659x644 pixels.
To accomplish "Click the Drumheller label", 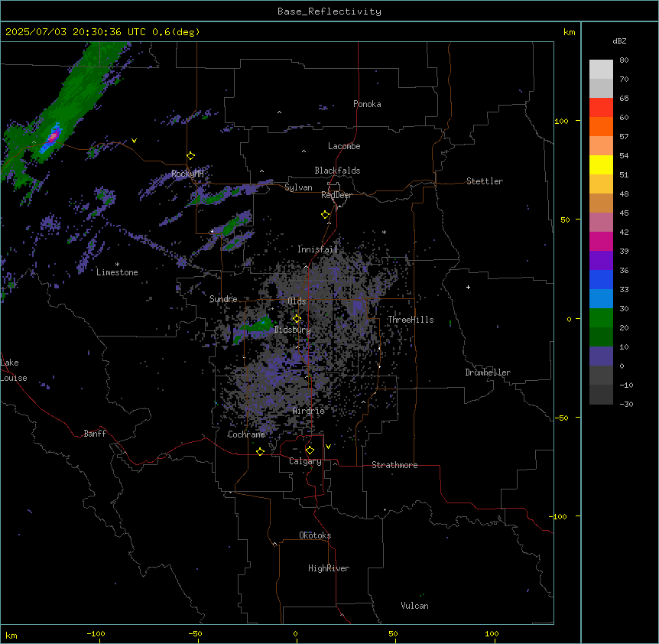I will pos(488,372).
